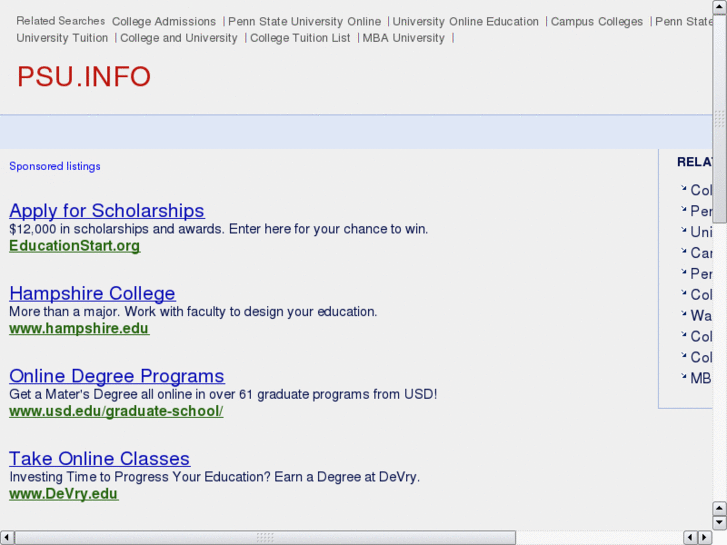Open the sidebar item starting with Uni
The height and width of the screenshot is (545, 727).
[x=701, y=232]
